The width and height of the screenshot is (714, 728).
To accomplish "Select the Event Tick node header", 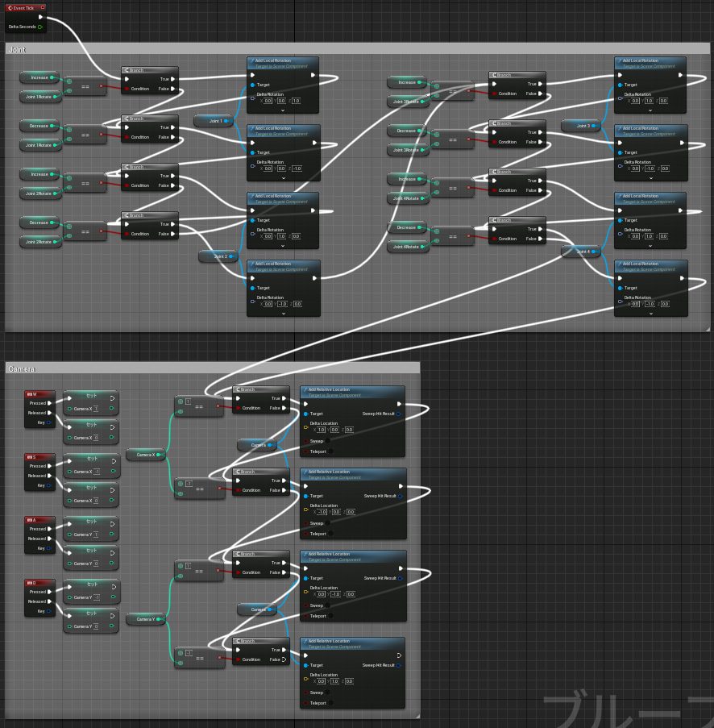I will point(26,8).
